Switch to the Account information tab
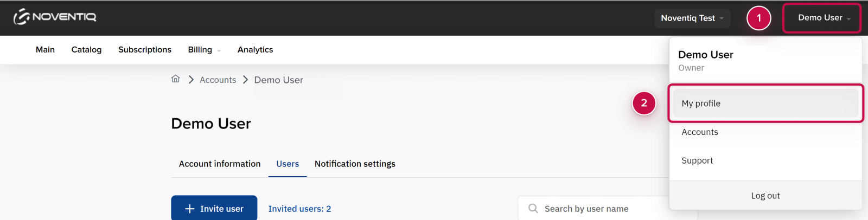 [220, 164]
